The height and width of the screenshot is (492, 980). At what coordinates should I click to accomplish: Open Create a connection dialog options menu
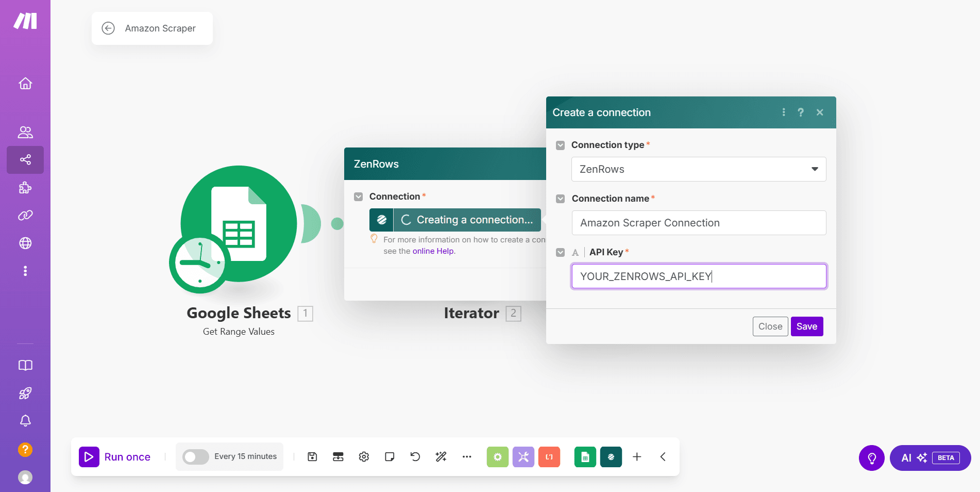[784, 112]
